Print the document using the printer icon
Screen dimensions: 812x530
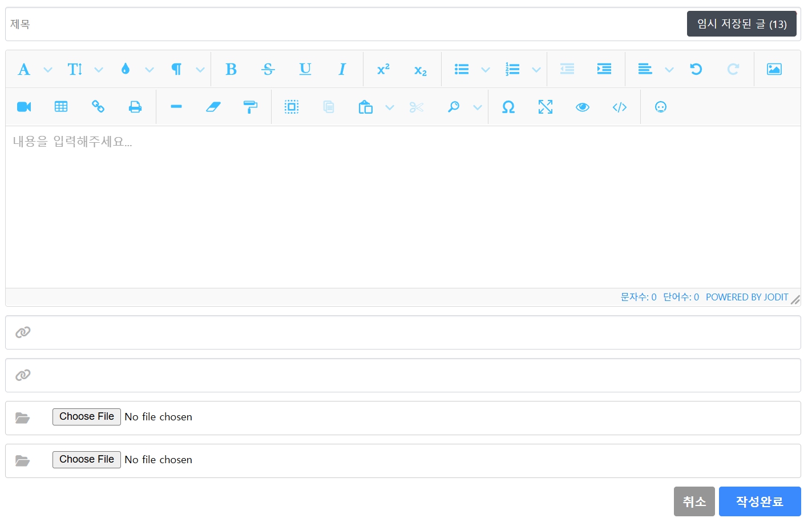135,107
